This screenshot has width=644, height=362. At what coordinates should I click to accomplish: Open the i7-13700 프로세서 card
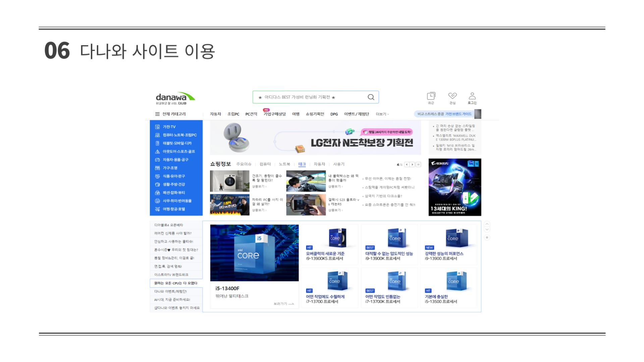tap(330, 288)
